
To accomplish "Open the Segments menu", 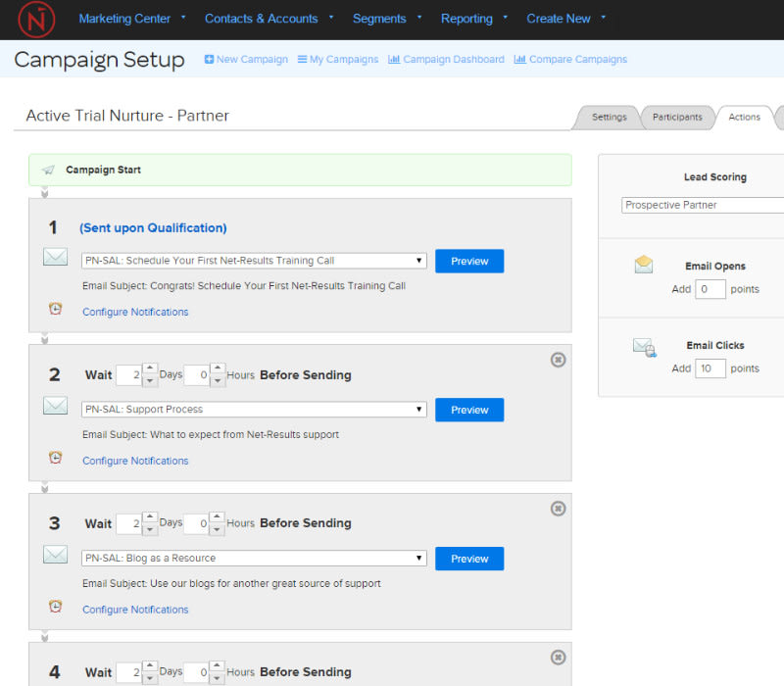I will [387, 19].
